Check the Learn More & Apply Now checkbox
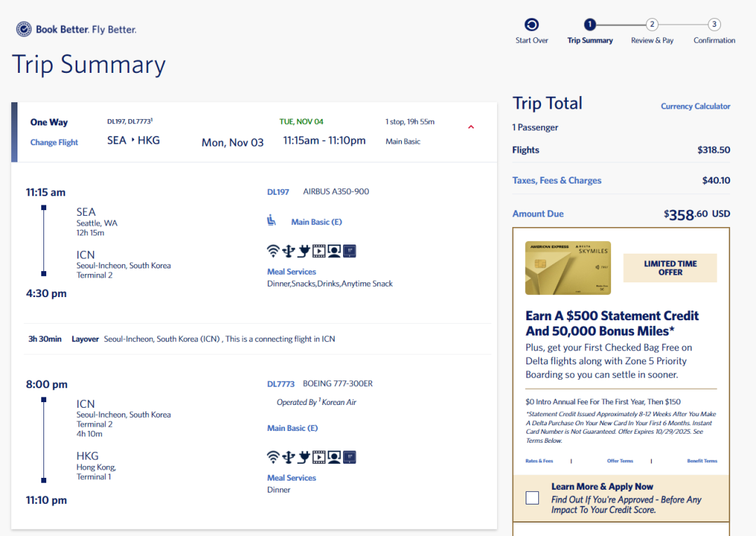Screen dimensions: 756x536 pyautogui.click(x=532, y=498)
